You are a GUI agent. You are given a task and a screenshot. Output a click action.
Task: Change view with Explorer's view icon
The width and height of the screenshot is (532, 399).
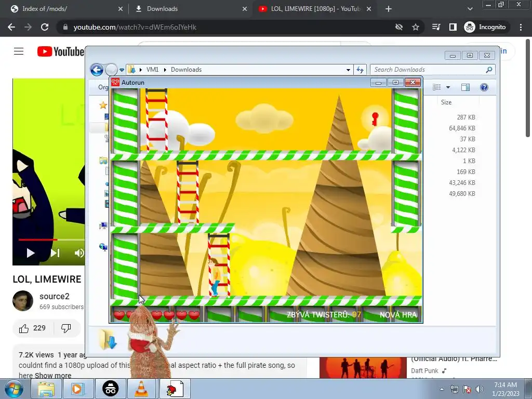pos(436,87)
